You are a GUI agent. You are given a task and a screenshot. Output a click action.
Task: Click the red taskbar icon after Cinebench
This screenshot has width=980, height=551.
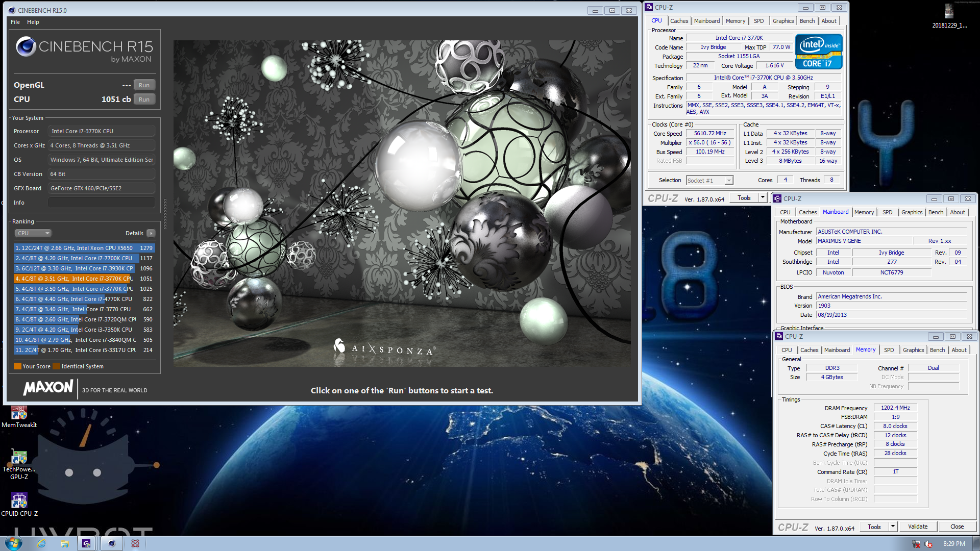pyautogui.click(x=135, y=543)
